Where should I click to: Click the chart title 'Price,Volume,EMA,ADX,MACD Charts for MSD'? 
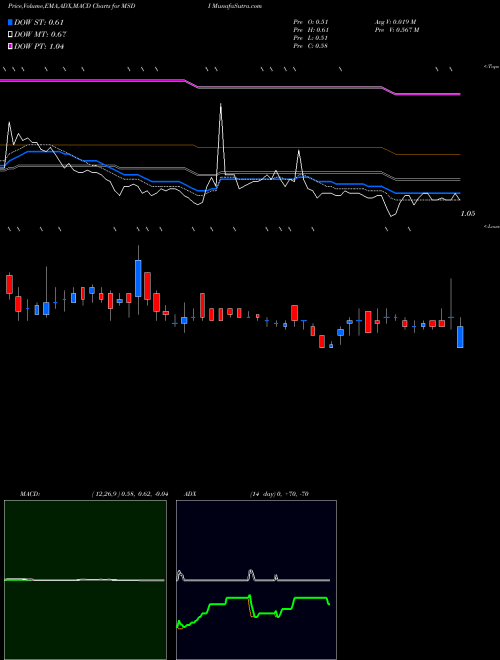click(71, 6)
